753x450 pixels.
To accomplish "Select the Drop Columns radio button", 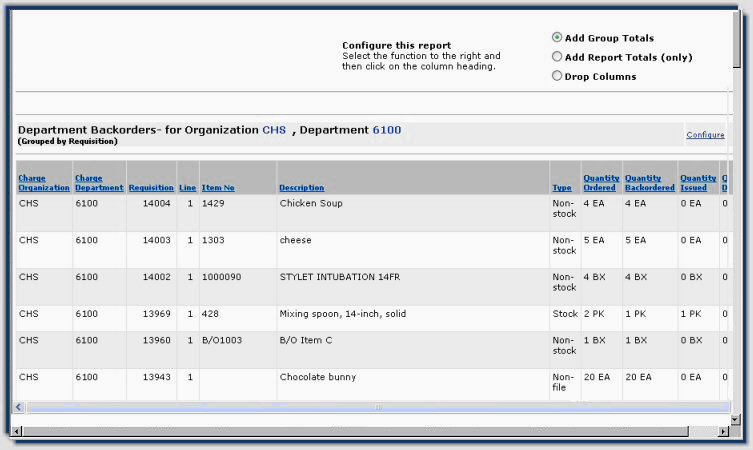I will [x=557, y=76].
